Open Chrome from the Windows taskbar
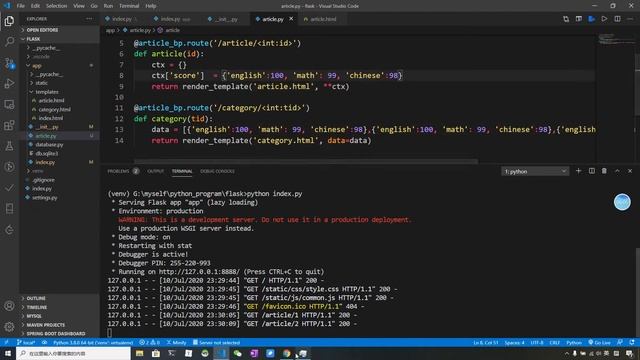The height and width of the screenshot is (360, 640). click(x=287, y=353)
